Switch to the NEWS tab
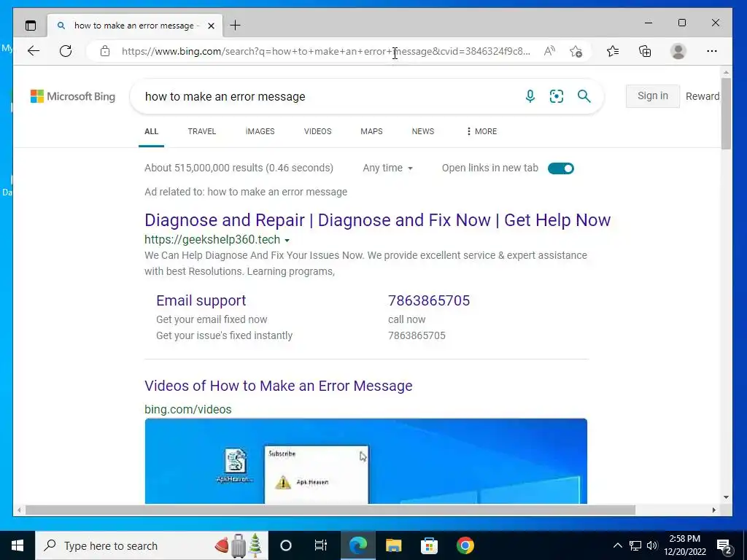This screenshot has width=747, height=560. [423, 131]
